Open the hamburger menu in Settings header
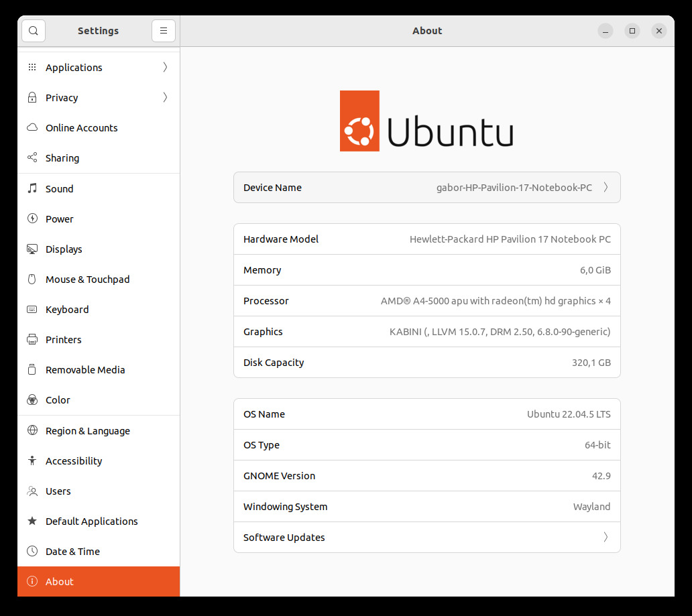 tap(164, 31)
